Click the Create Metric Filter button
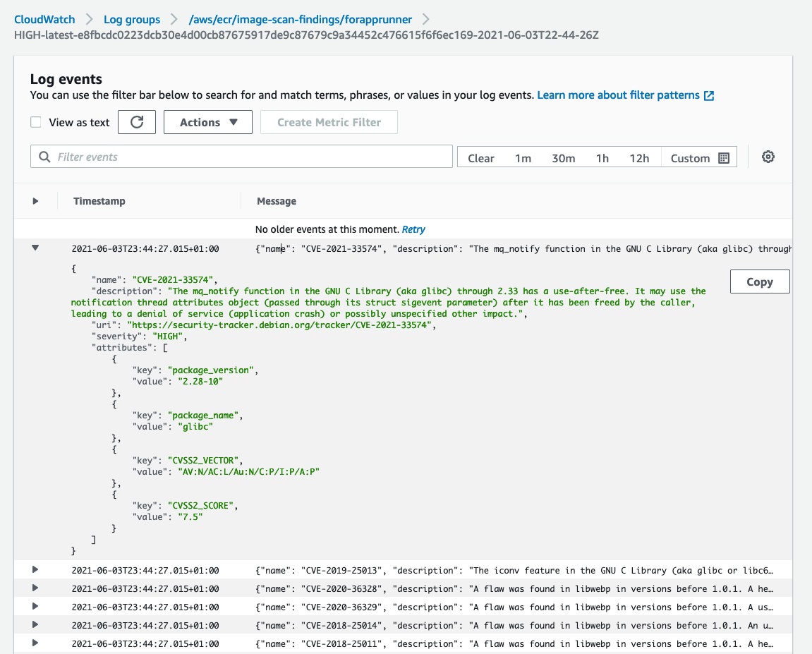Screen dimensions: 812x654 pyautogui.click(x=329, y=122)
